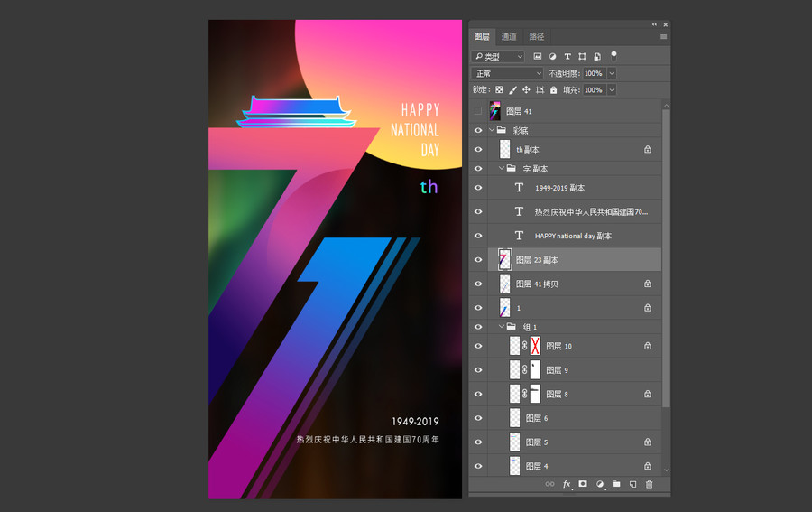Open the fx layer style menu
812x512 pixels.
click(567, 484)
